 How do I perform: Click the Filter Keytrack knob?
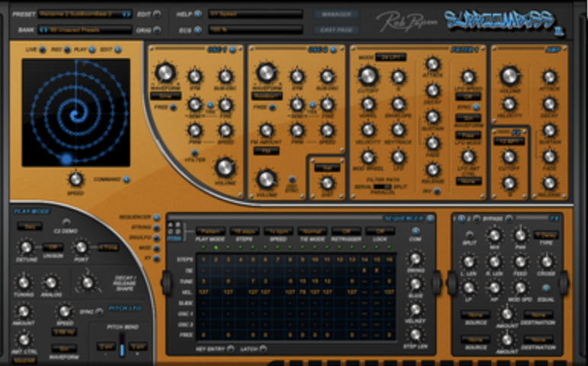click(x=398, y=130)
